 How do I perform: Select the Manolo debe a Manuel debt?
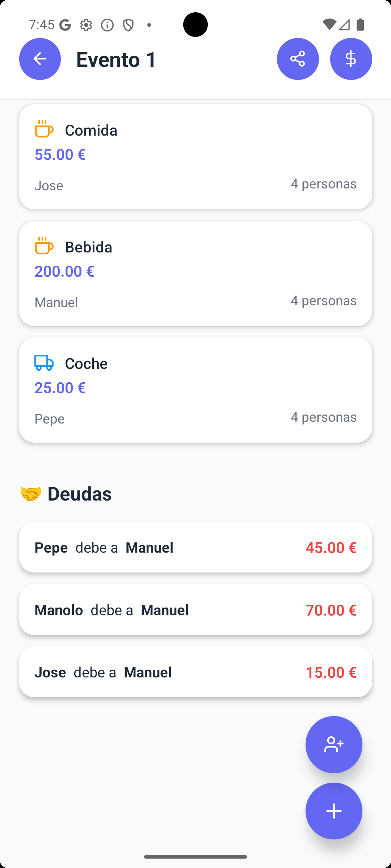(x=195, y=609)
